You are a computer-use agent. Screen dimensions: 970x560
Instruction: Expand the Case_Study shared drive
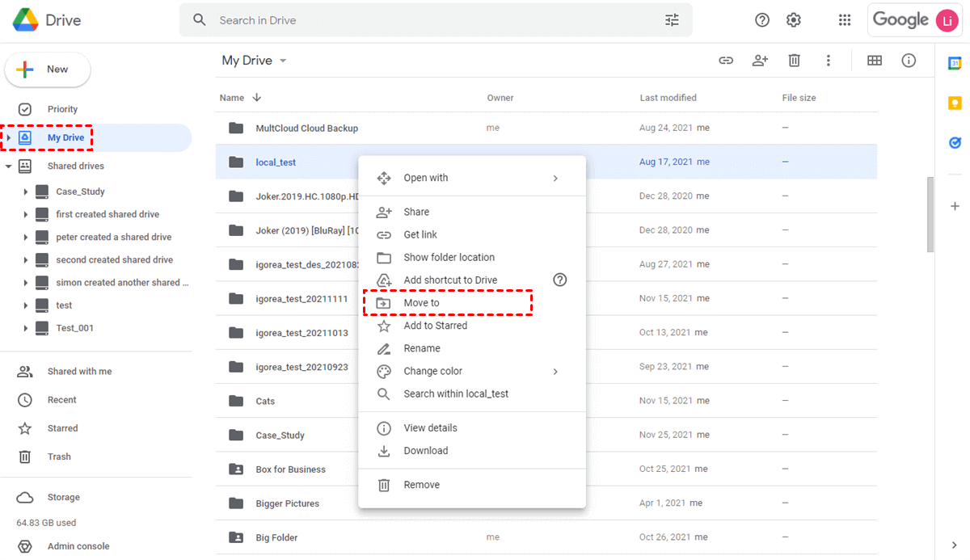[26, 192]
